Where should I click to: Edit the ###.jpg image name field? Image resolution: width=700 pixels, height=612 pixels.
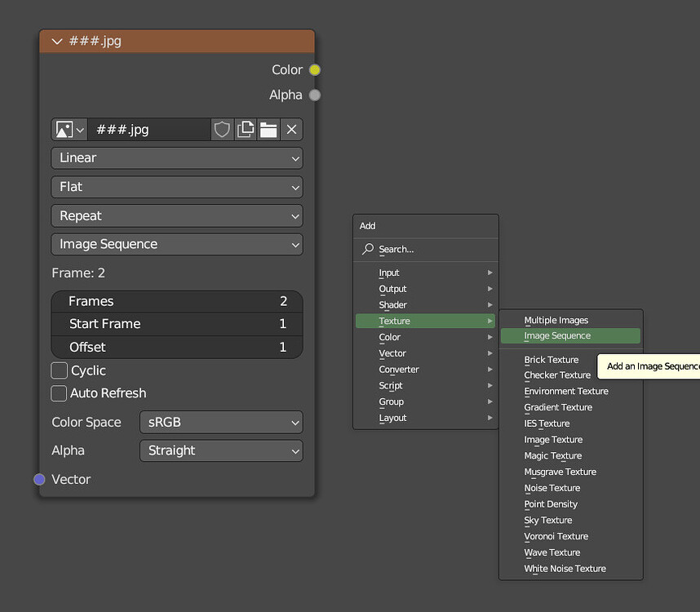(x=148, y=130)
